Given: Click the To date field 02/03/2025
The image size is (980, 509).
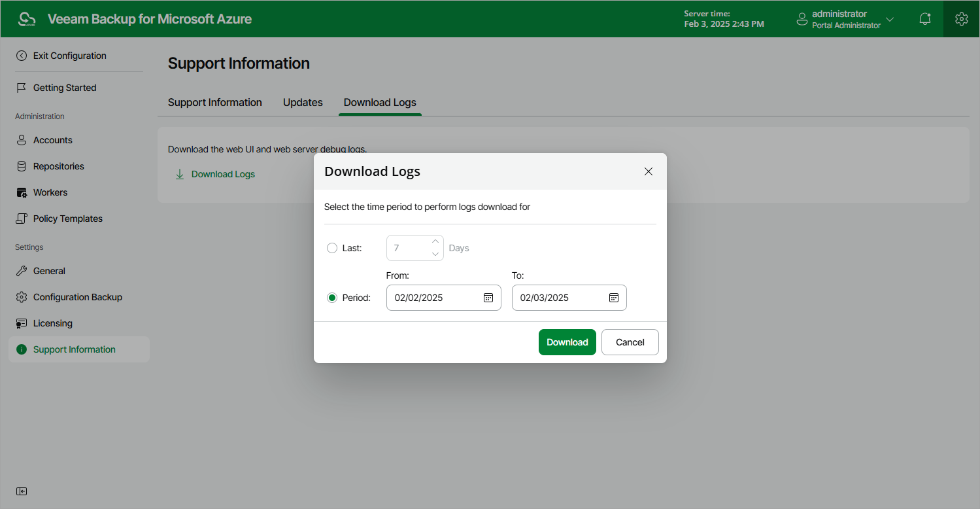Looking at the screenshot, I should [569, 298].
